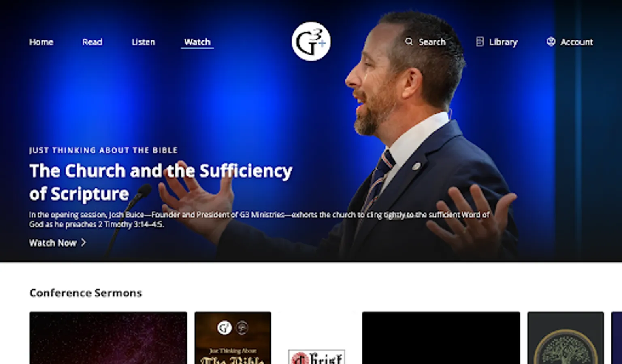Click the Just Thinking About the Bible label
The width and height of the screenshot is (622, 364).
coord(103,150)
